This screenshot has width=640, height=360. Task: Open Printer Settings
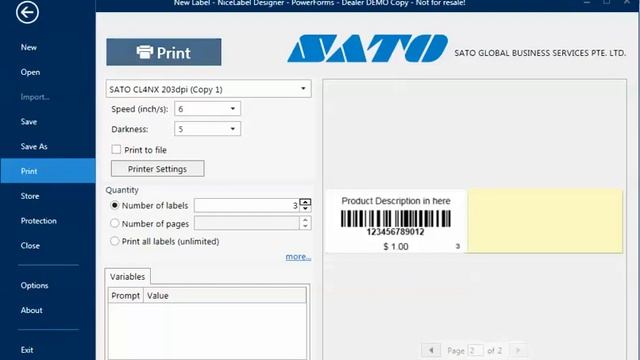(158, 169)
